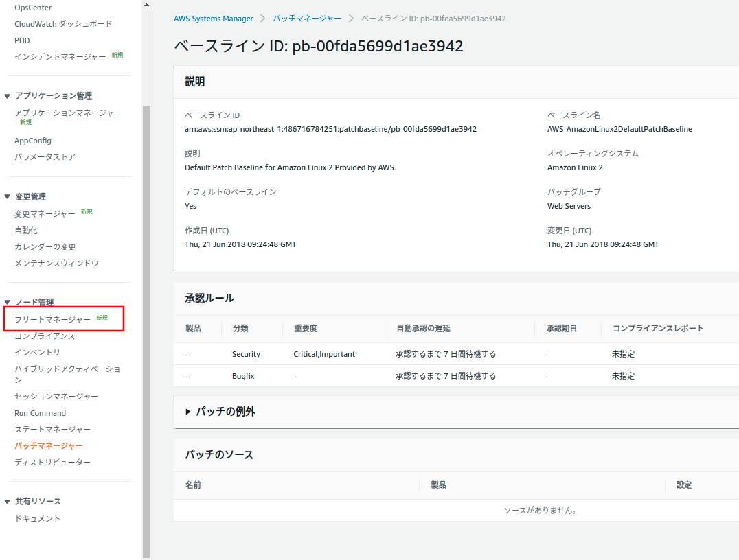Viewport: 739px width, 560px height.
Task: Click 重要度 column header
Action: [306, 328]
